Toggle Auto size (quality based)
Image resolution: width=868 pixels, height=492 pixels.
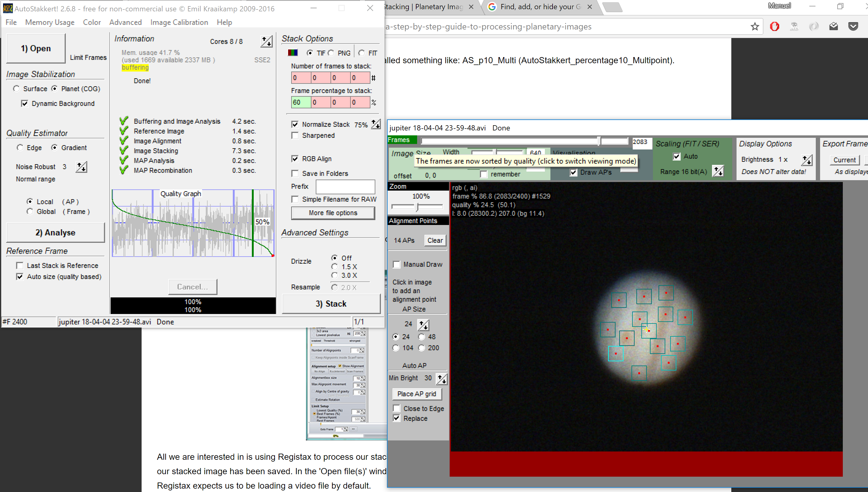click(20, 277)
